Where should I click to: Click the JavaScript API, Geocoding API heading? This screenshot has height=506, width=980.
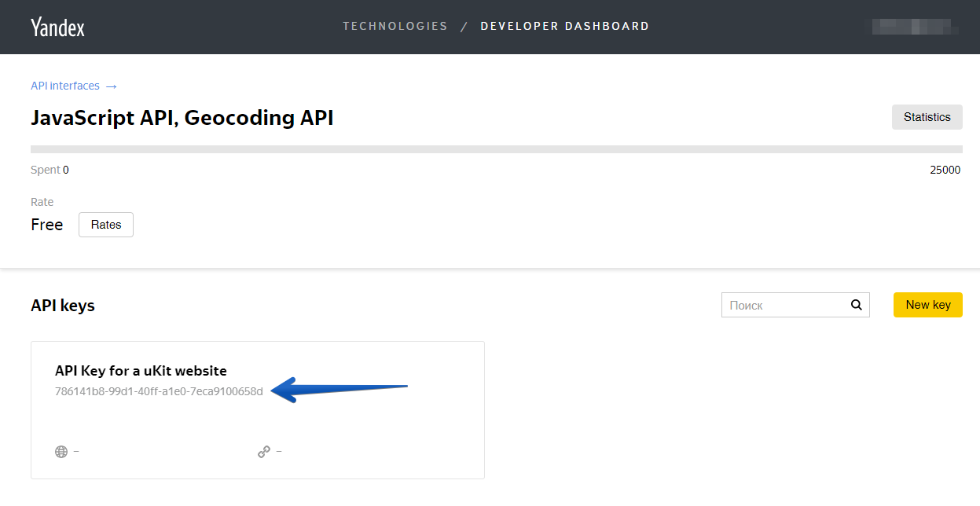(x=182, y=119)
